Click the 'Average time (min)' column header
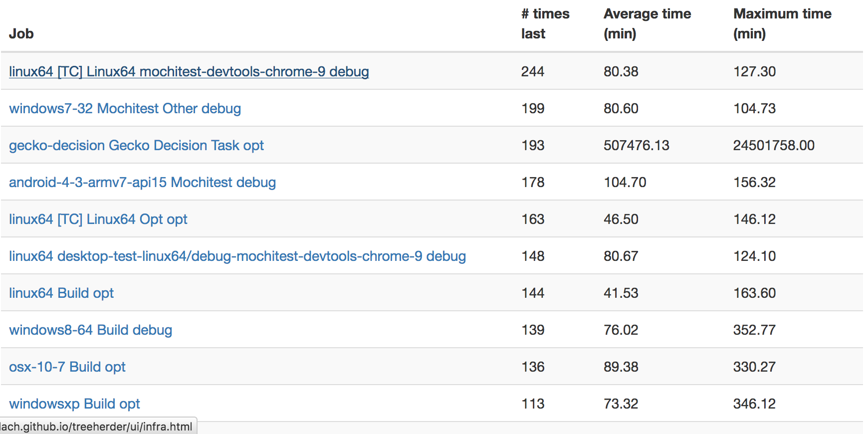 (x=647, y=24)
